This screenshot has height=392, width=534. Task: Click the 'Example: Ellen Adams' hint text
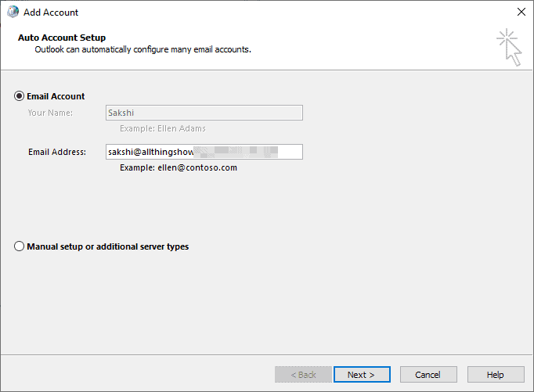point(163,128)
